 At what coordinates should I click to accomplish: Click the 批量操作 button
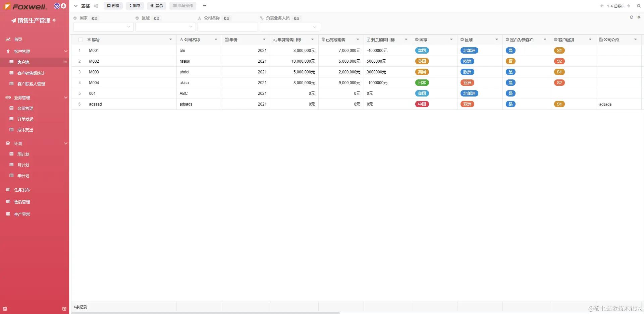183,6
